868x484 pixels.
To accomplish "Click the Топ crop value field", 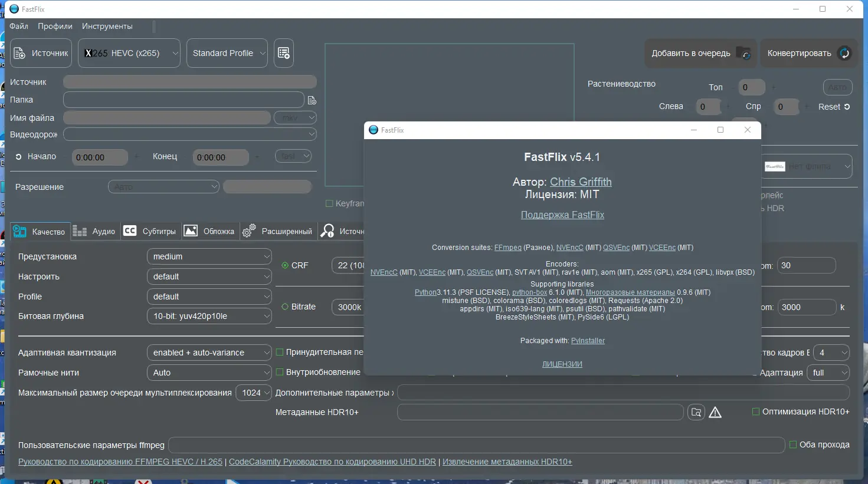I will (x=751, y=87).
